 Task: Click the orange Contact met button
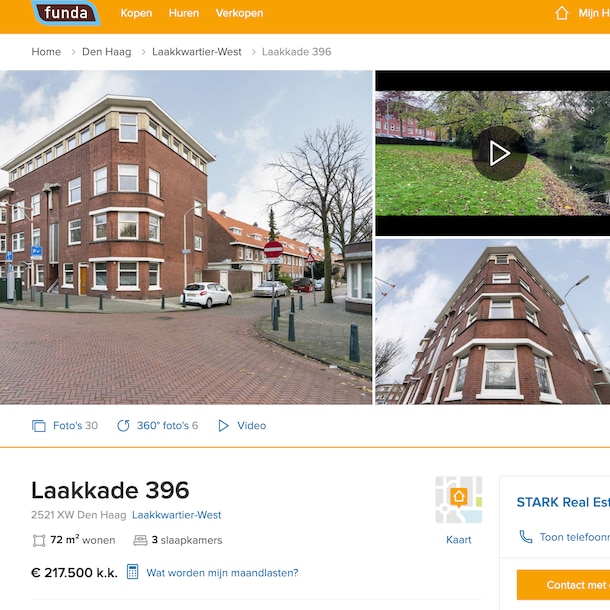pyautogui.click(x=563, y=585)
